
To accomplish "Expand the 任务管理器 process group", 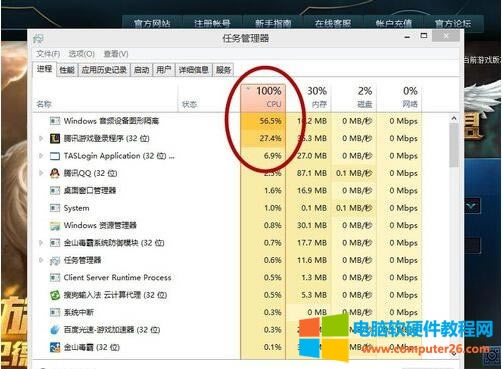I will point(41,260).
